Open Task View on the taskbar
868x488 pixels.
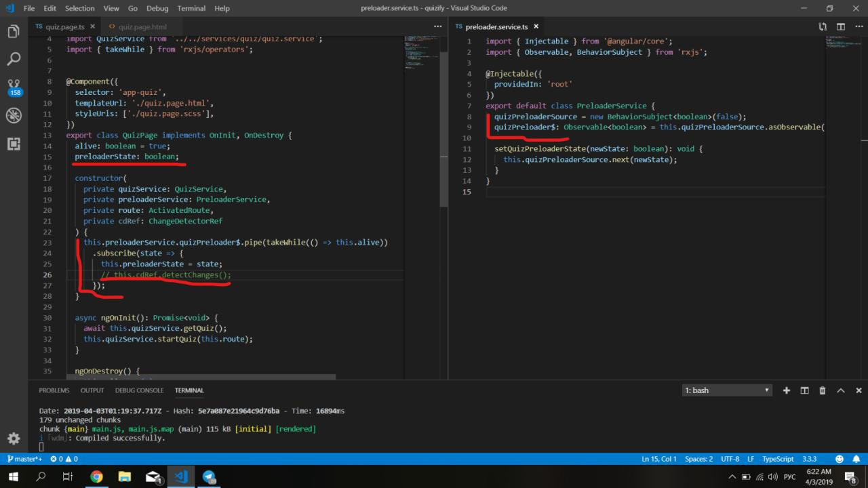[x=68, y=476]
